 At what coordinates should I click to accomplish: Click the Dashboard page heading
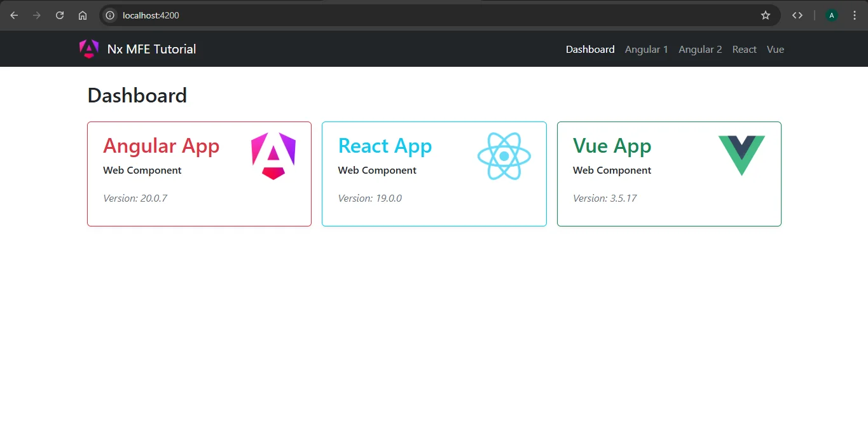click(x=137, y=95)
